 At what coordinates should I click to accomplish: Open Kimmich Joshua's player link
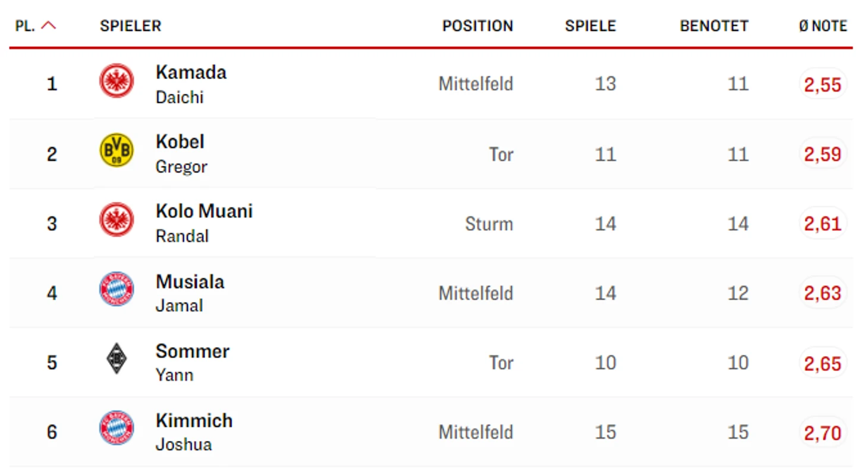coord(194,432)
